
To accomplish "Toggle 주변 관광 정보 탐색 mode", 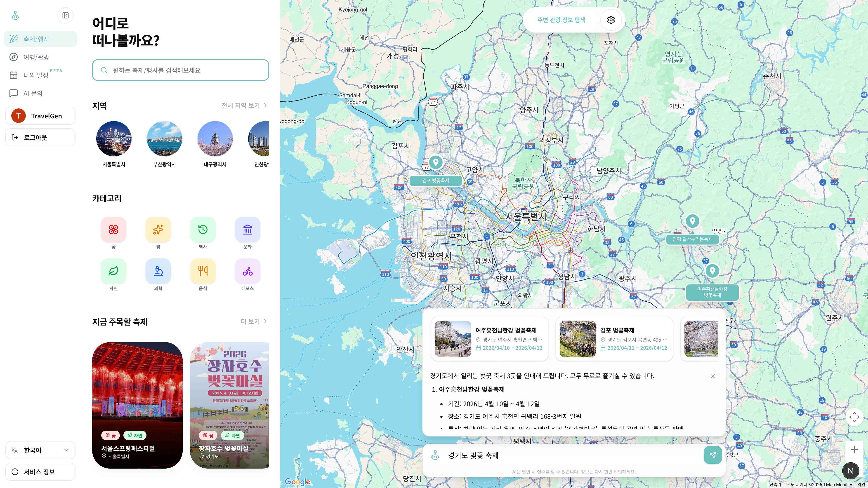I will click(x=561, y=20).
